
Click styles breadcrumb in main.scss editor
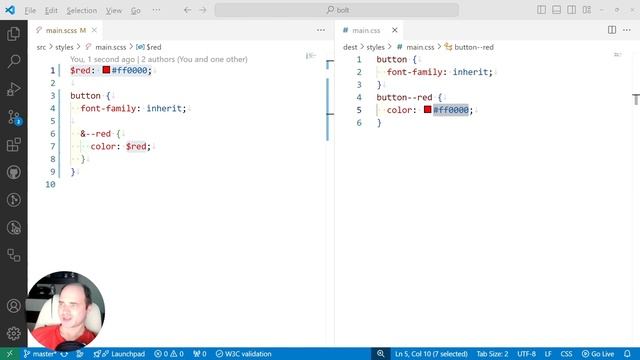(64, 47)
